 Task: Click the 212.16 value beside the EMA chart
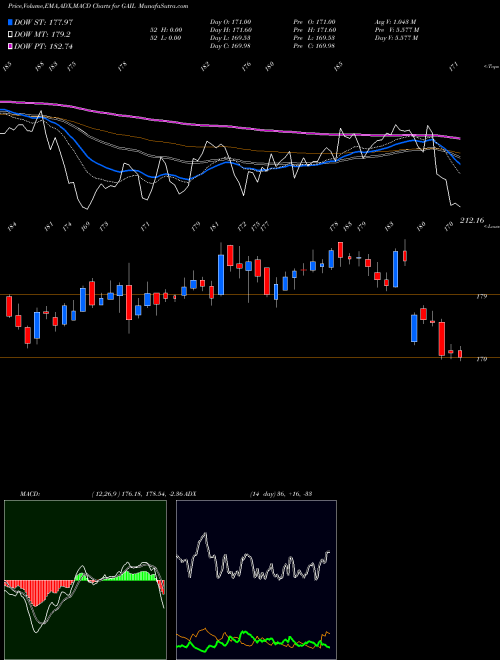[472, 220]
